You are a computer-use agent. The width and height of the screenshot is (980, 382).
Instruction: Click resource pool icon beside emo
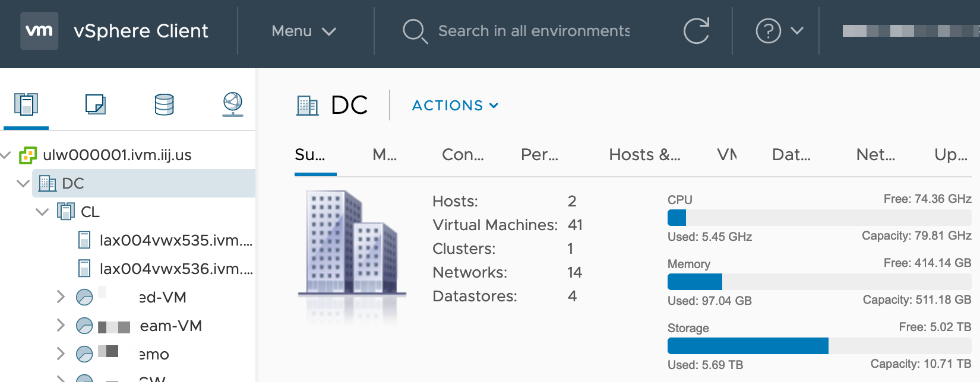(x=85, y=354)
